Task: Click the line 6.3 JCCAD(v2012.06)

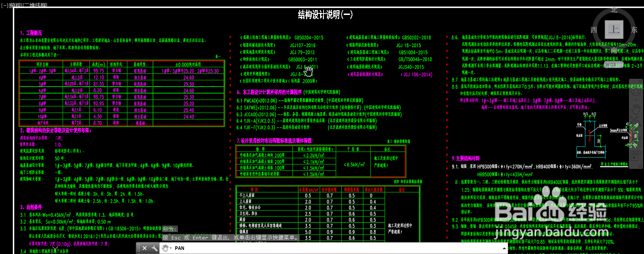Action: pos(319,114)
